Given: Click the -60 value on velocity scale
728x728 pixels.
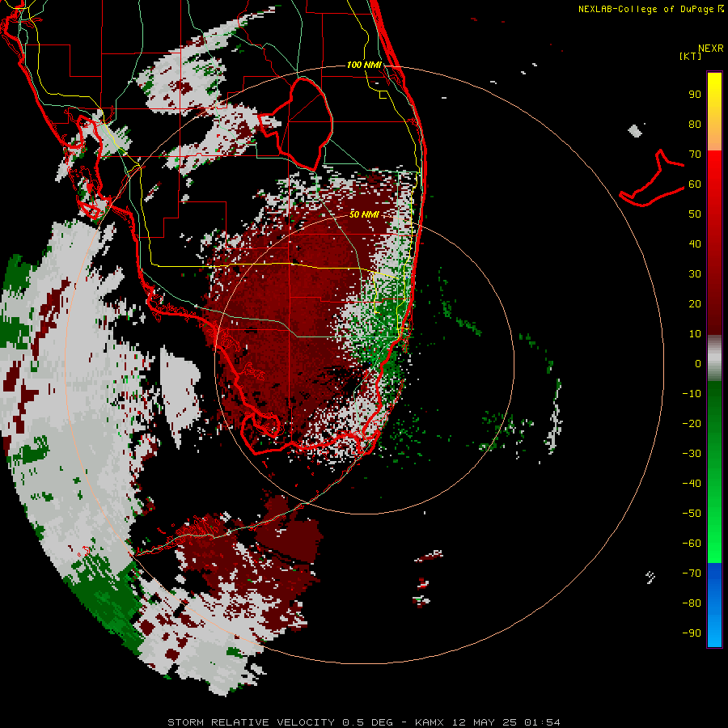Looking at the screenshot, I should coord(692,544).
